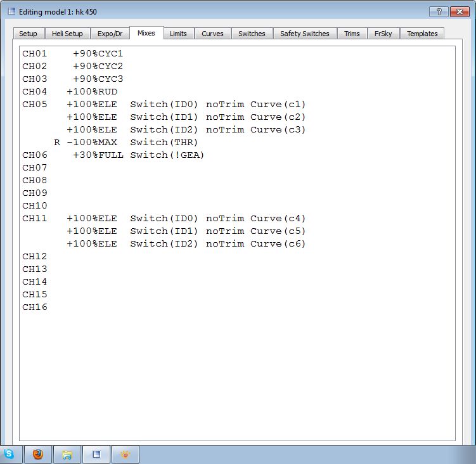Launch Firefox from the taskbar
Screen dimensions: 476x464
tap(38, 454)
